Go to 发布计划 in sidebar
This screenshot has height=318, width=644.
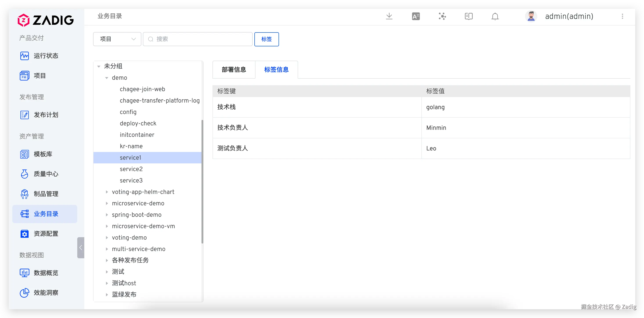pyautogui.click(x=46, y=115)
